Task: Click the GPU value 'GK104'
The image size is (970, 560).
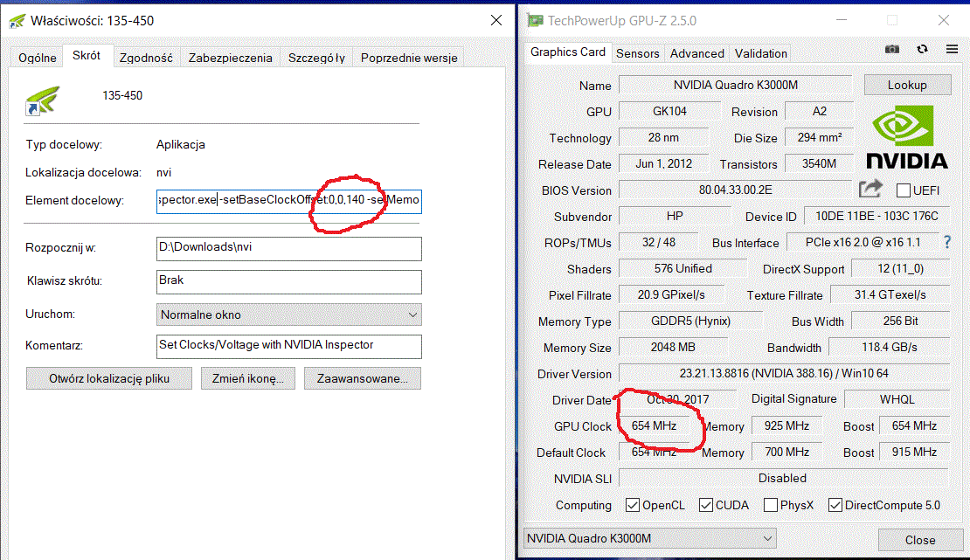Action: click(x=669, y=111)
